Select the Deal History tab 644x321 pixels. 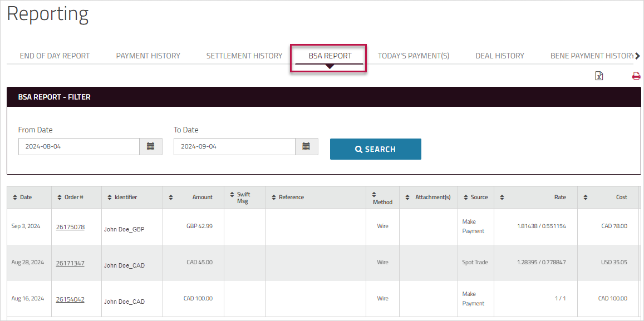point(499,56)
